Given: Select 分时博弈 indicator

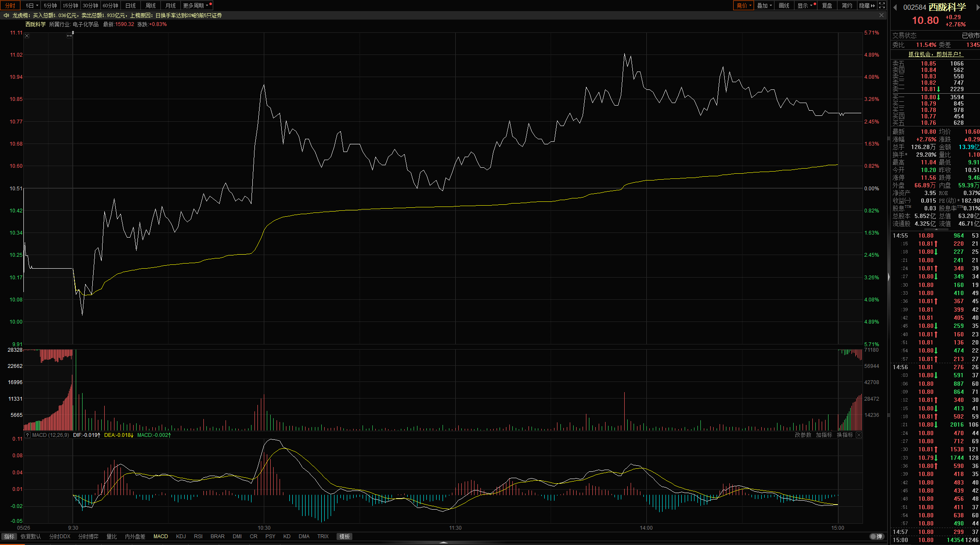Looking at the screenshot, I should pos(88,536).
